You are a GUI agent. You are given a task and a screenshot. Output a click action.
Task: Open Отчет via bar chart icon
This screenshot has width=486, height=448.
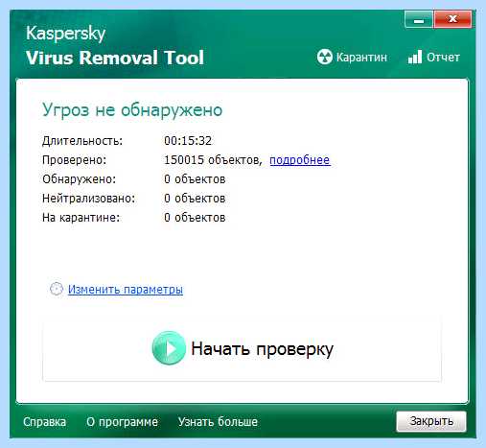415,57
